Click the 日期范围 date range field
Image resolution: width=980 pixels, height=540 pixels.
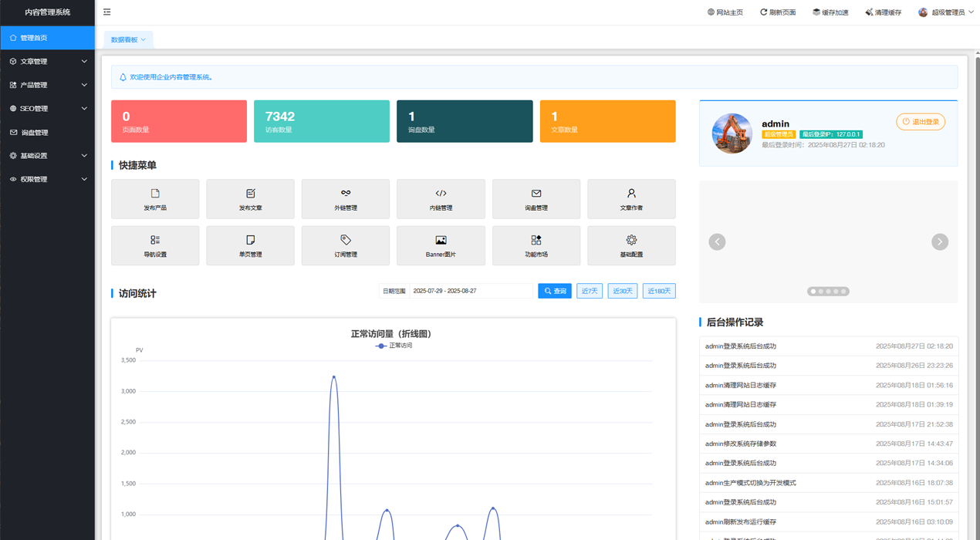(x=470, y=291)
